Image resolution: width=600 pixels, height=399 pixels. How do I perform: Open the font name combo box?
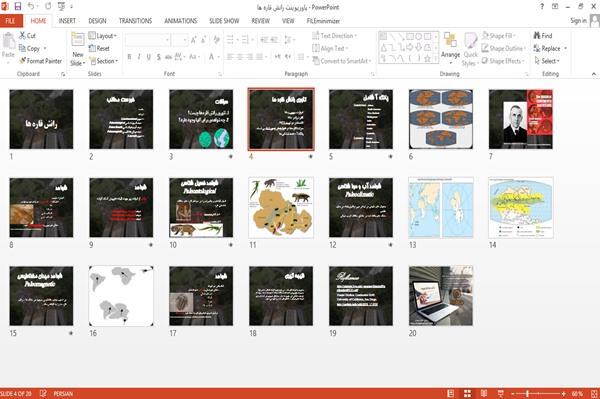point(147,40)
